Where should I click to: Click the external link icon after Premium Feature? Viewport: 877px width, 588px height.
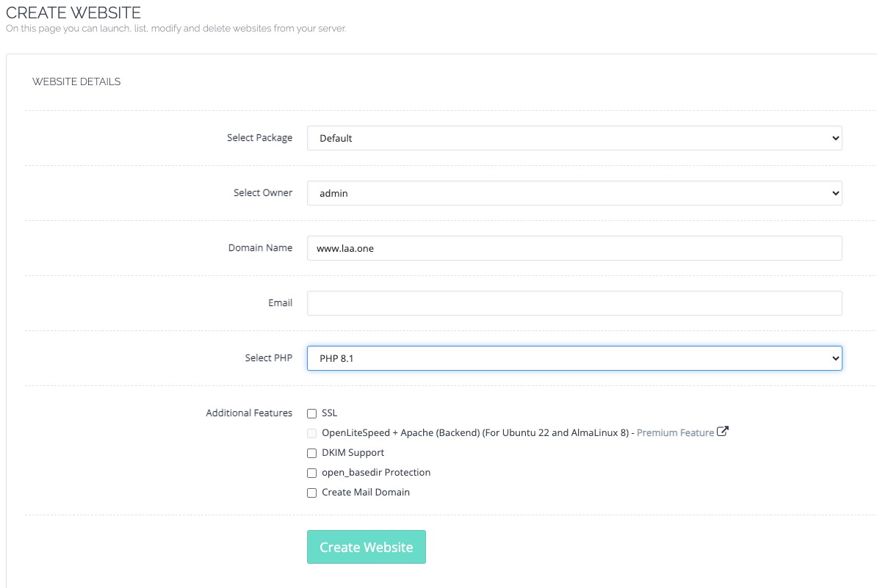(x=723, y=432)
